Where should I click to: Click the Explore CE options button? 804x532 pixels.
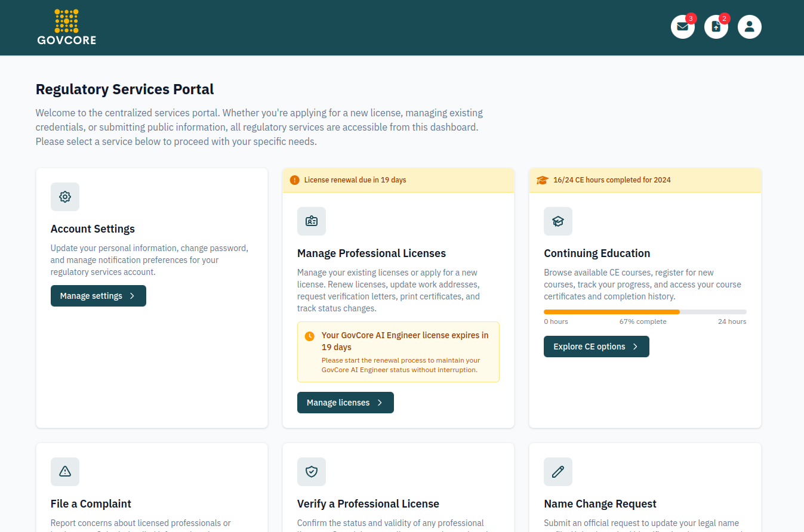tap(596, 347)
